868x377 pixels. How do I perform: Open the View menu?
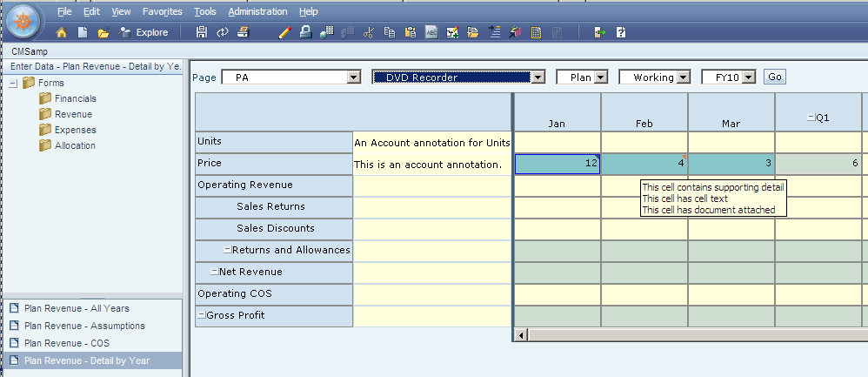tap(121, 11)
